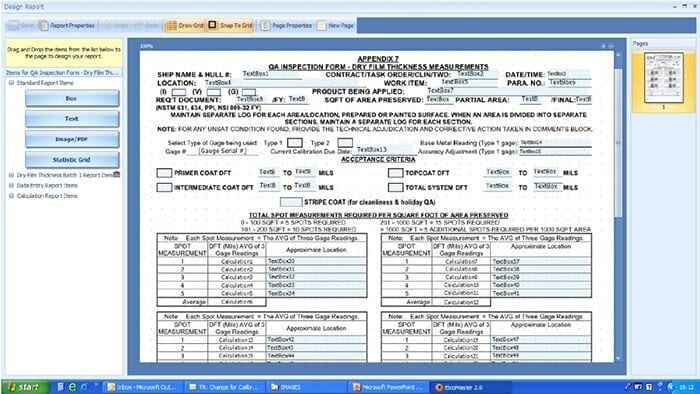Click the Current Calibration Due Date TextBox13 field
The image size is (700, 394).
[384, 150]
